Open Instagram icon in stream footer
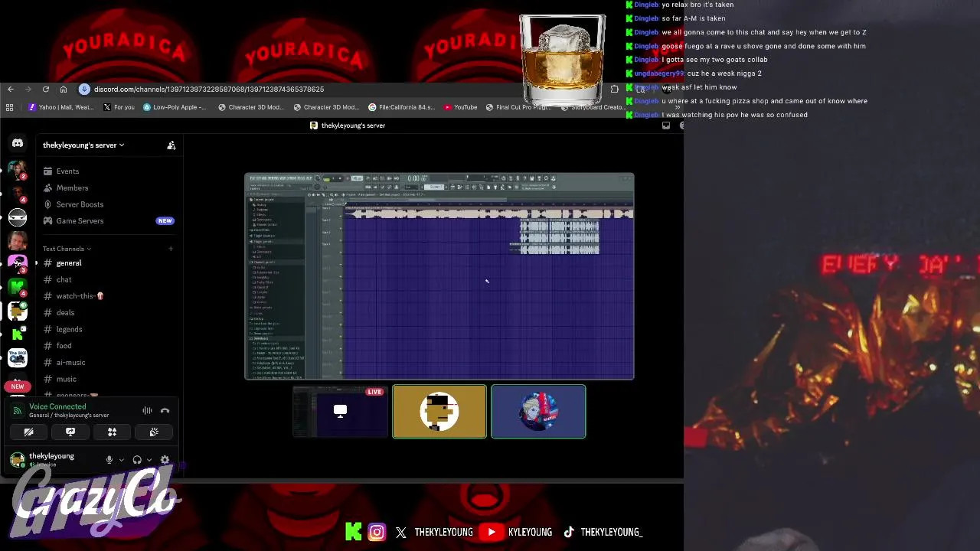 click(x=377, y=532)
